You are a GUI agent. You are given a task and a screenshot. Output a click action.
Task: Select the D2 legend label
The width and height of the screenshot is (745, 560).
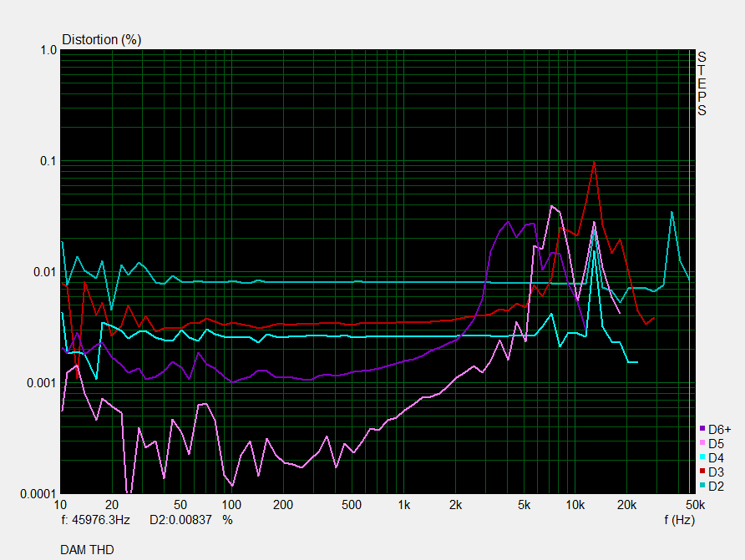pos(716,487)
